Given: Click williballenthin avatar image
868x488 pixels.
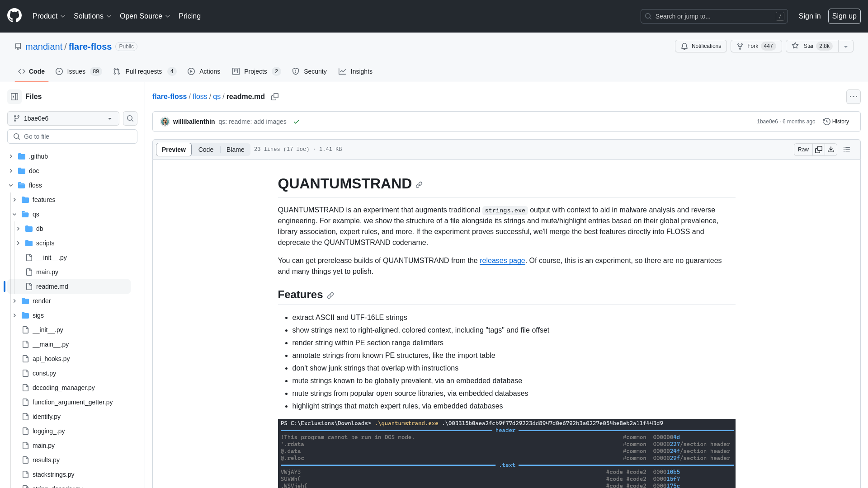Looking at the screenshot, I should point(165,122).
